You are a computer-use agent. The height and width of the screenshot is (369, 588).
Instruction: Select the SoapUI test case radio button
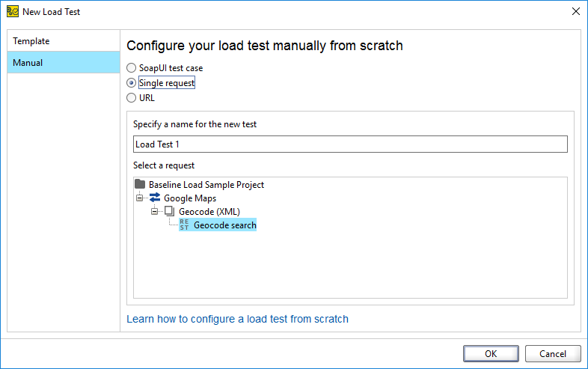(x=131, y=68)
